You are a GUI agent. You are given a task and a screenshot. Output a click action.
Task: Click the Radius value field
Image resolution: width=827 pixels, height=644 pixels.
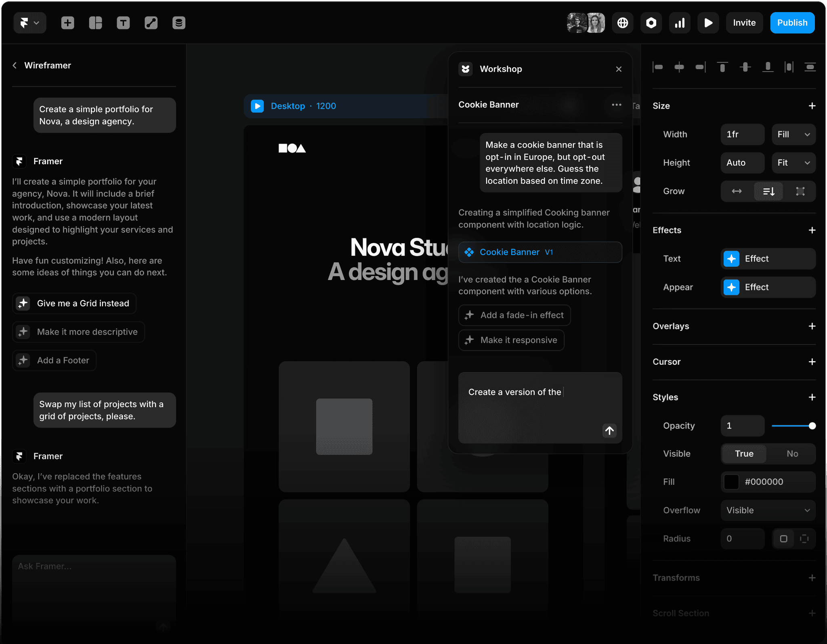(x=742, y=539)
